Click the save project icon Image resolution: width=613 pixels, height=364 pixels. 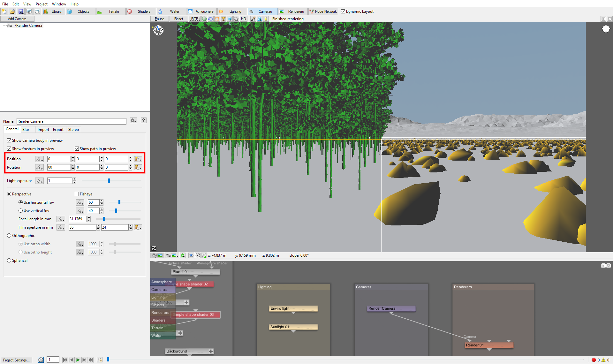click(x=21, y=11)
